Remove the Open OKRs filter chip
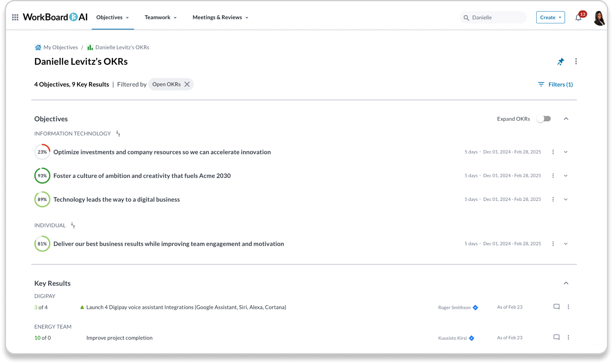 pos(187,84)
